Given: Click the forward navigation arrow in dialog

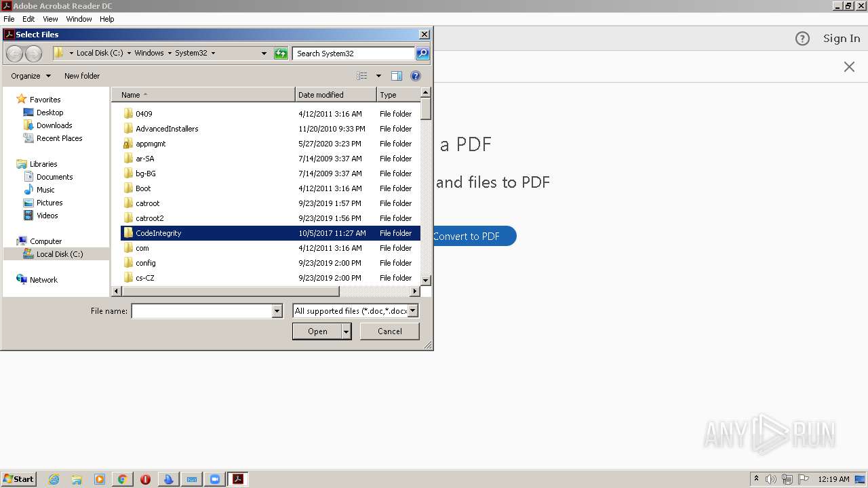Looking at the screenshot, I should pos(33,54).
